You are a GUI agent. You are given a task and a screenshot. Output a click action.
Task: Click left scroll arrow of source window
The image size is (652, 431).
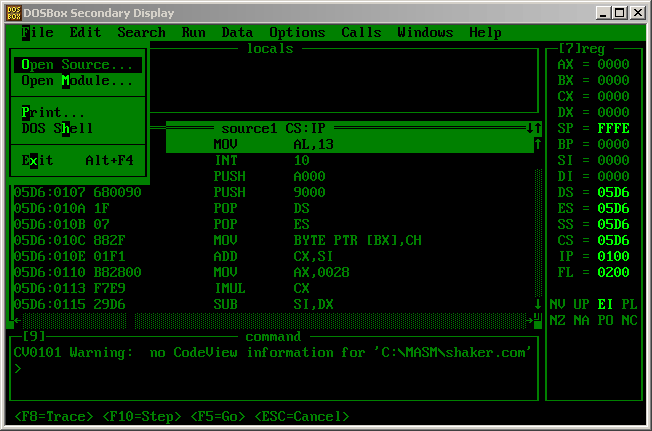(15, 320)
